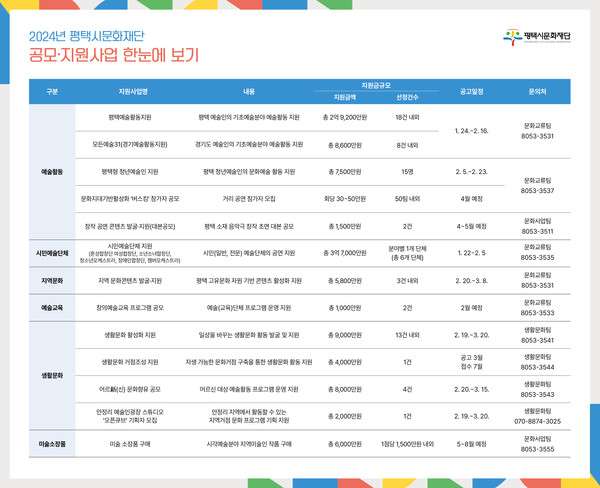Click the '2024년 평택시문화재단' heading text
The height and width of the screenshot is (488, 600).
point(86,36)
